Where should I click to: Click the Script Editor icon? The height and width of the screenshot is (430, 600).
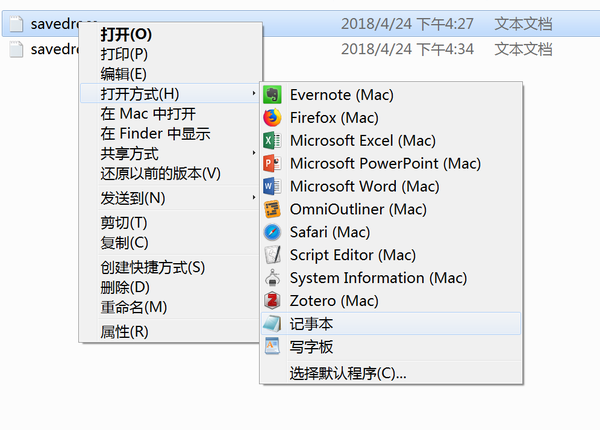click(x=272, y=255)
